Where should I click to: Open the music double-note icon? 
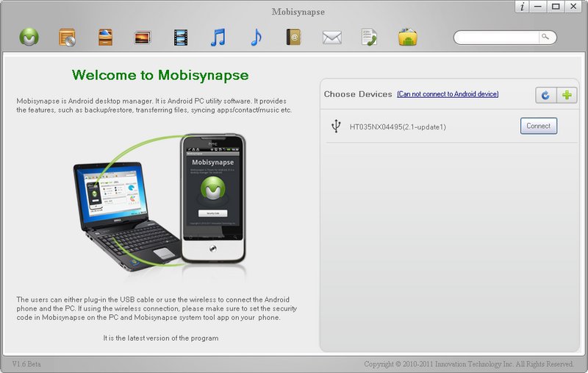(218, 37)
